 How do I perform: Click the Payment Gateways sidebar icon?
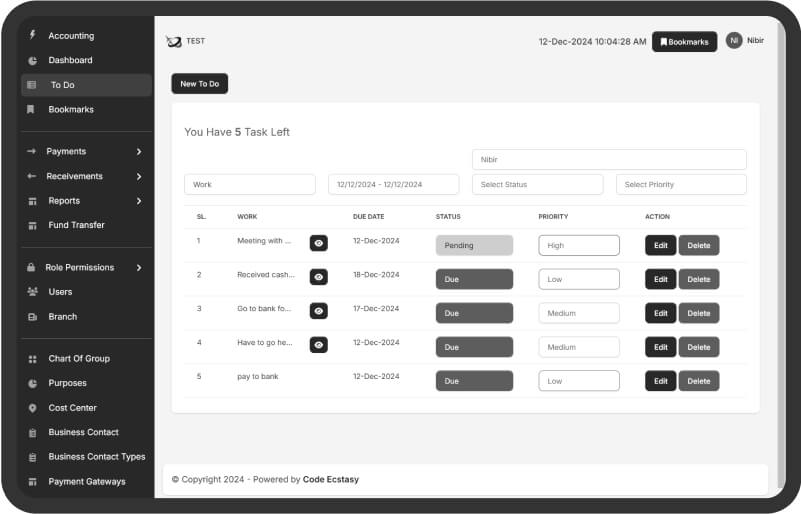click(32, 482)
